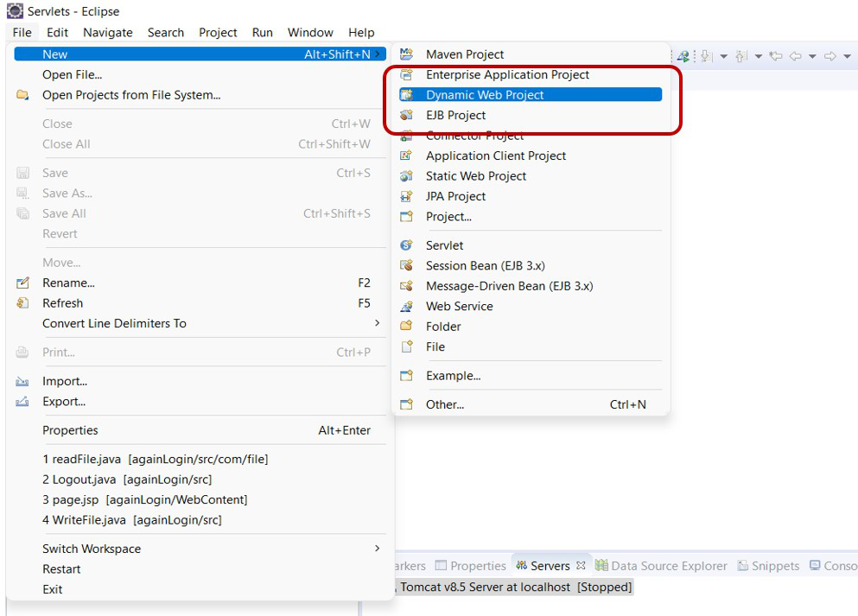Open the Edit menu
This screenshot has width=858, height=616.
(57, 32)
